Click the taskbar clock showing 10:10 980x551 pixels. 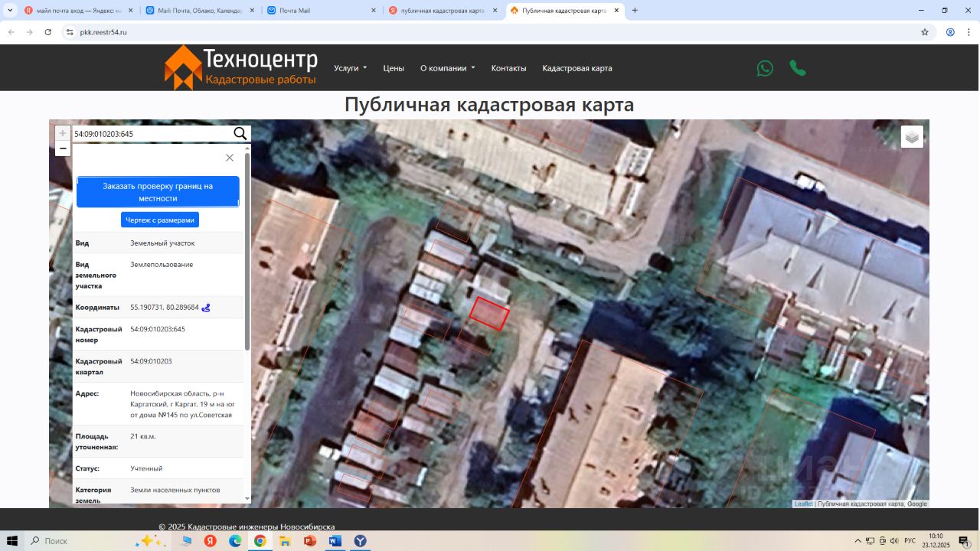click(x=936, y=541)
